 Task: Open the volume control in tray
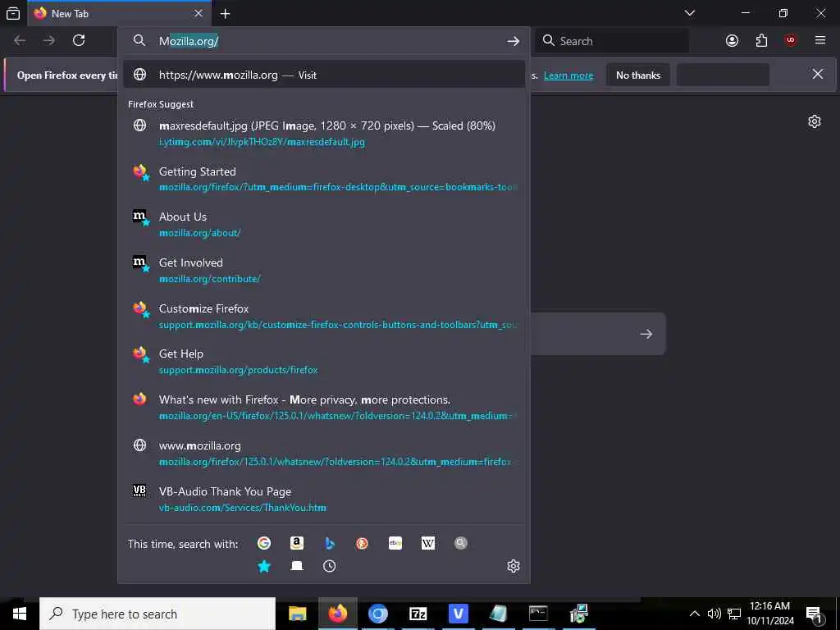coord(714,614)
